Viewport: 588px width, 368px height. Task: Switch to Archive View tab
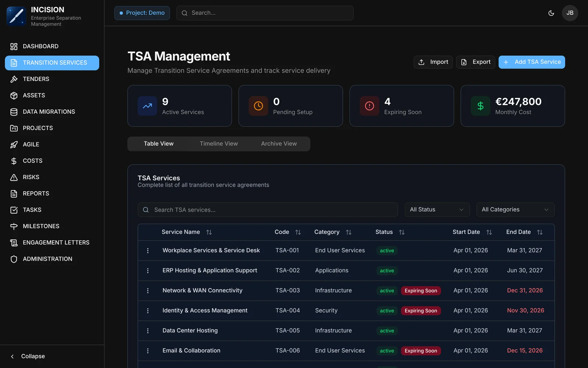click(279, 144)
